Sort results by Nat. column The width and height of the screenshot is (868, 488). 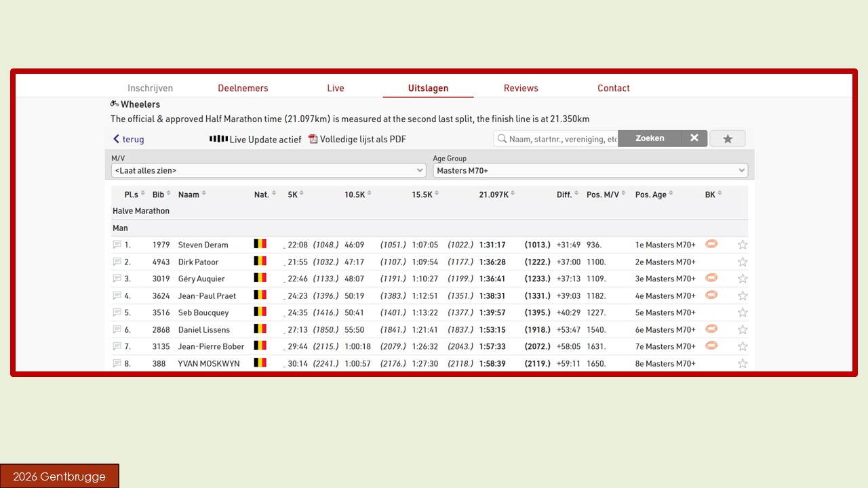coord(265,195)
